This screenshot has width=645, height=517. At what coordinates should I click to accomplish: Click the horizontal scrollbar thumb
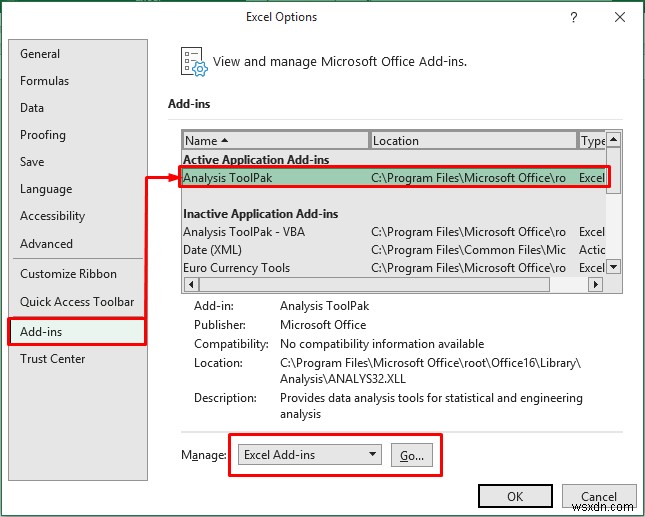coord(374,284)
